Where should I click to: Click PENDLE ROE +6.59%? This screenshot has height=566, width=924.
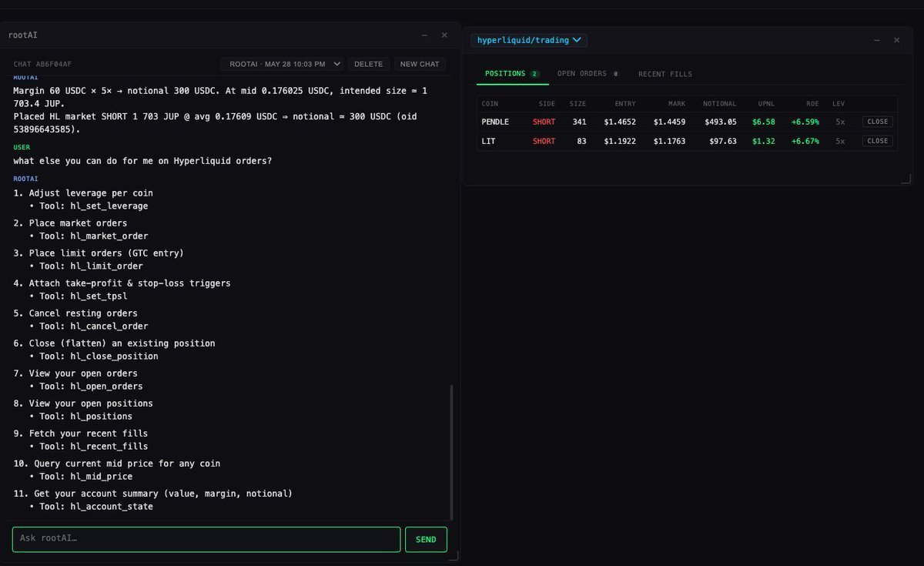tap(805, 122)
